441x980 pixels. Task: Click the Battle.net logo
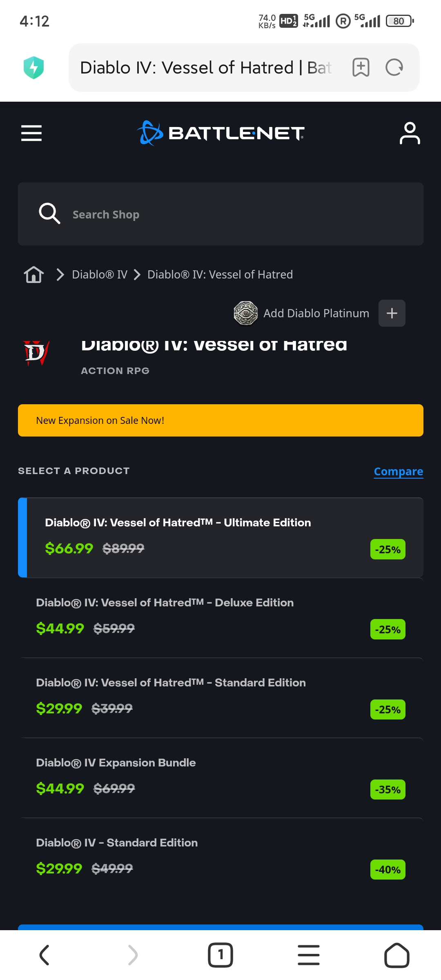point(220,133)
